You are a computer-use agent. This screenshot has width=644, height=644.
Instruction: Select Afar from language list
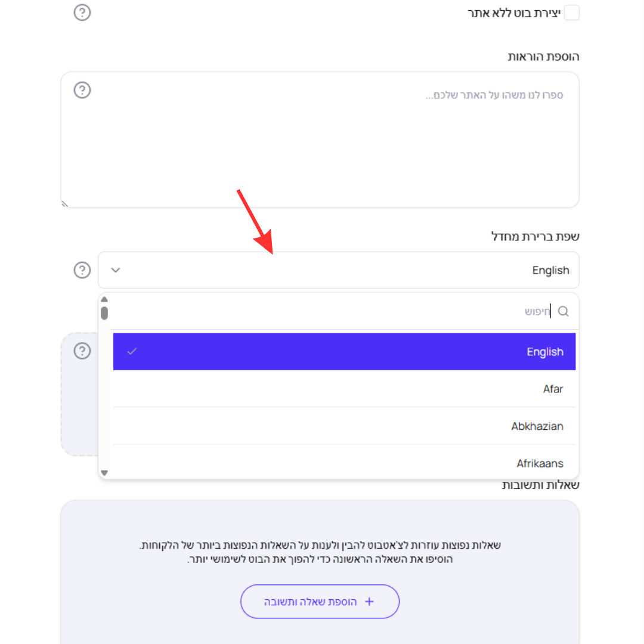point(344,389)
